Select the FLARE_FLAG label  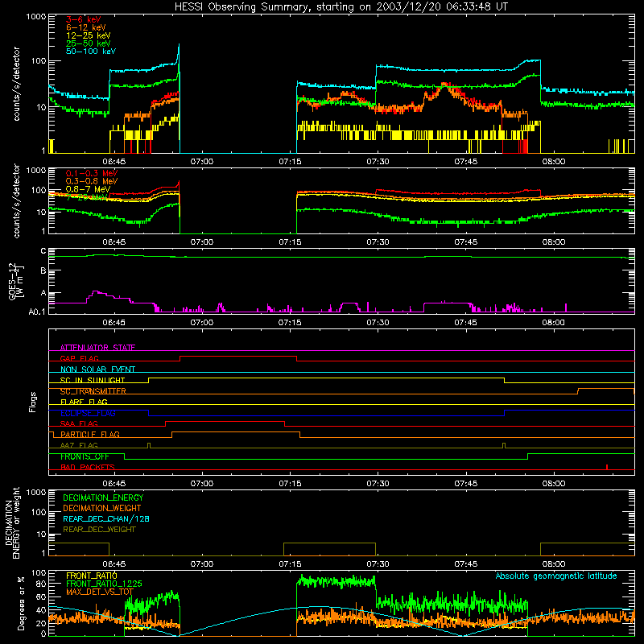point(84,402)
